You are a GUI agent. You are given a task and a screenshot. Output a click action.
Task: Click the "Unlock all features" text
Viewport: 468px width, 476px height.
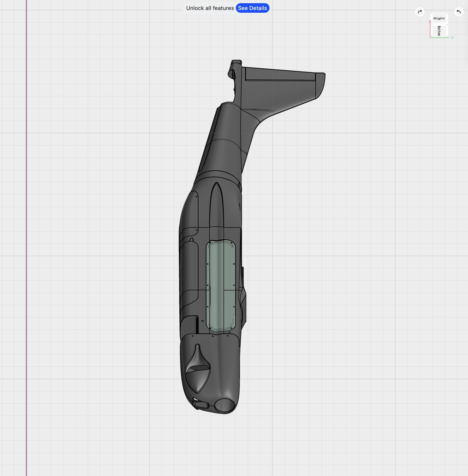pos(210,8)
